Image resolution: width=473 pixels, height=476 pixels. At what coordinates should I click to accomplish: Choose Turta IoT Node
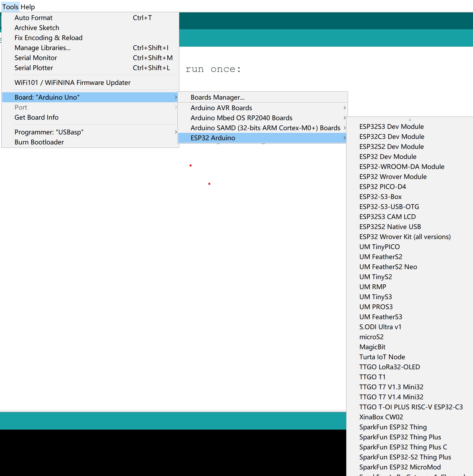(x=410, y=357)
